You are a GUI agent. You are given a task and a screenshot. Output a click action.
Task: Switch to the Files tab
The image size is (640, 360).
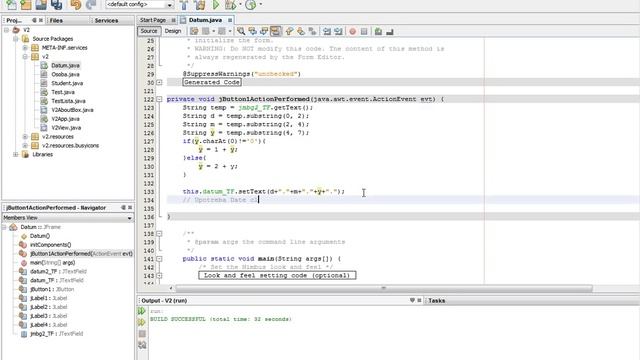tap(56, 20)
